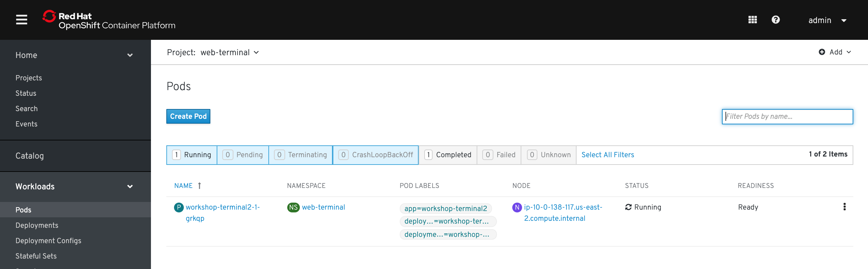
Task: Open the web-terminal namespace link
Action: pos(324,207)
